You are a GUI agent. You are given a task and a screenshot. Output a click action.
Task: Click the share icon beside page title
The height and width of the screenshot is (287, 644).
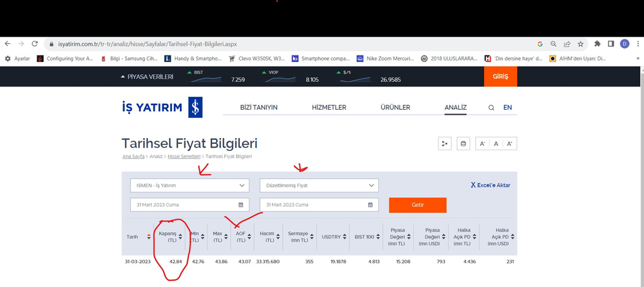[445, 143]
